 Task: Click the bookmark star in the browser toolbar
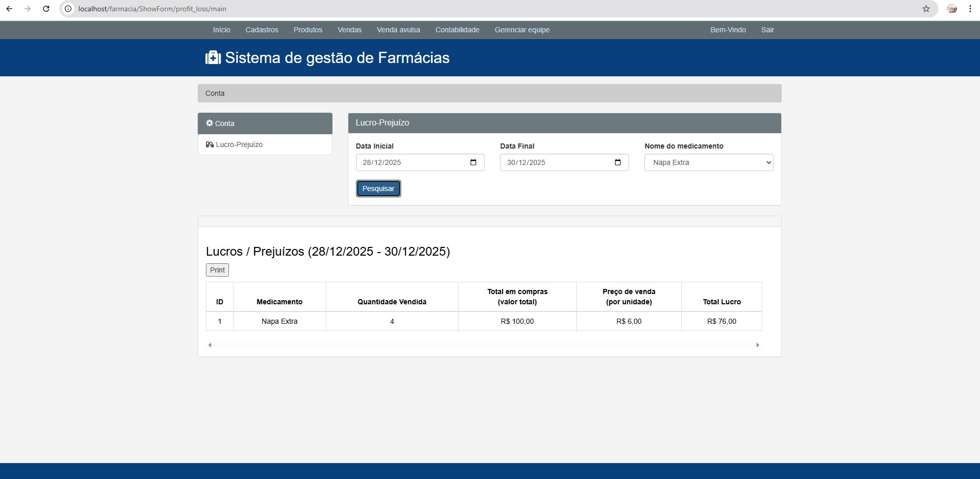(926, 9)
